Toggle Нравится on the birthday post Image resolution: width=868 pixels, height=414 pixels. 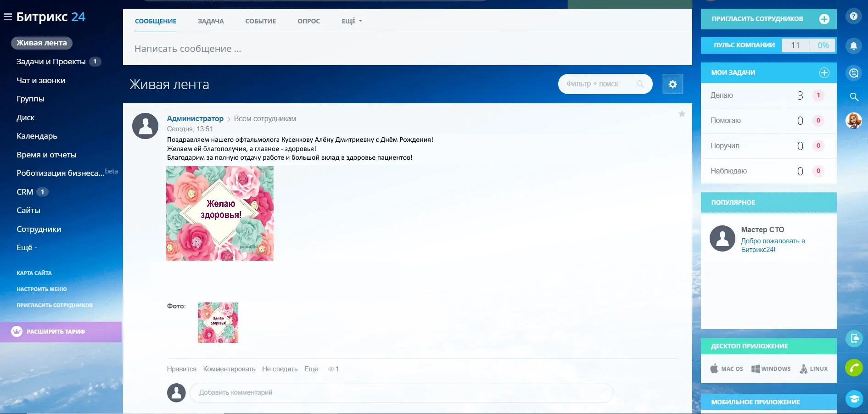pos(181,369)
